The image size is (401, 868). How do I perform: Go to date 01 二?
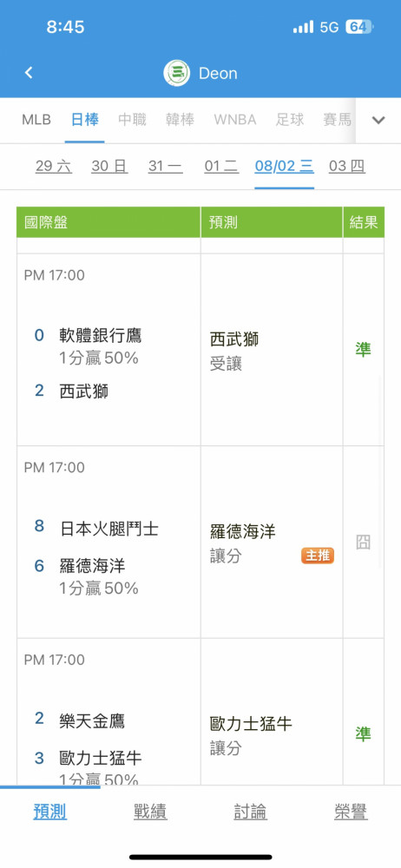pyautogui.click(x=221, y=166)
